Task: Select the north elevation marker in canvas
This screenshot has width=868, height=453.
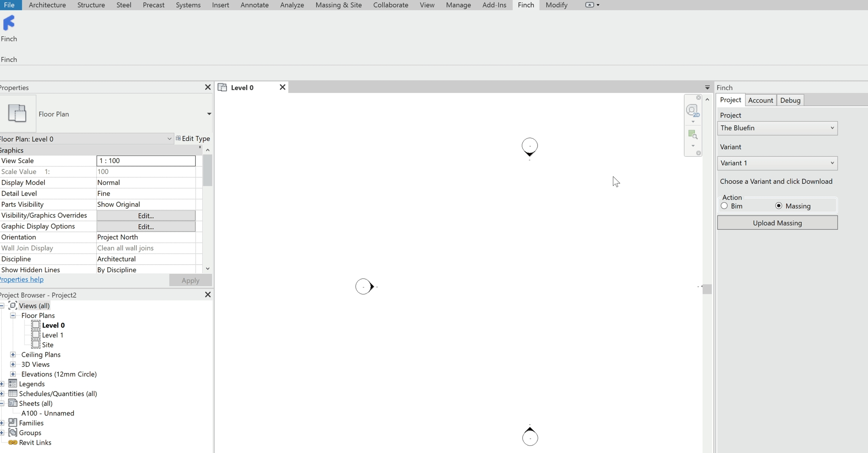Action: tap(530, 146)
